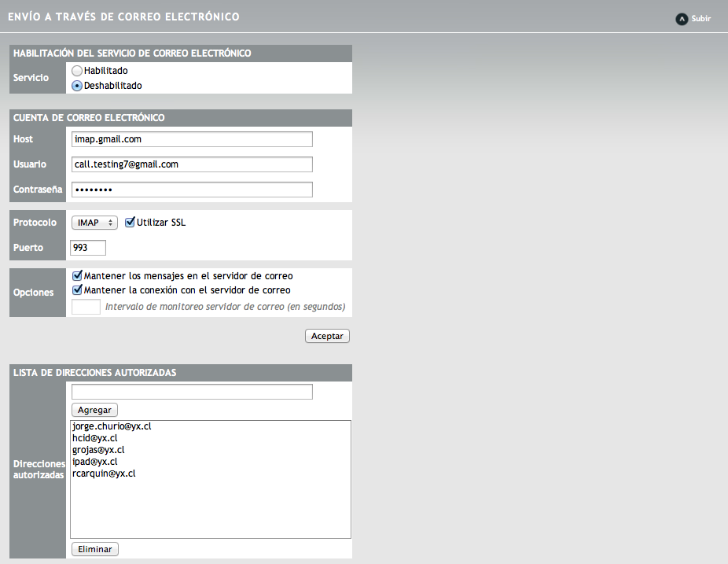Open the IMAP protocol dropdown

(94, 223)
